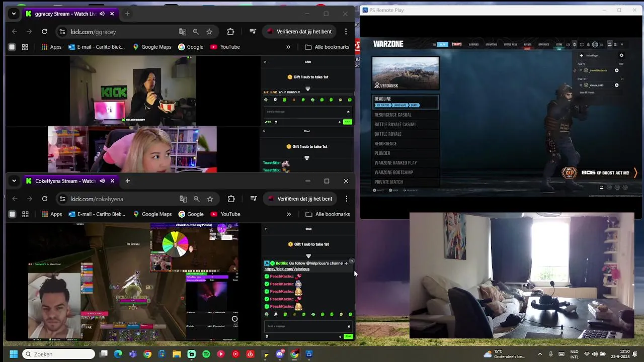Open the STORE tab in Warzone

point(559,45)
